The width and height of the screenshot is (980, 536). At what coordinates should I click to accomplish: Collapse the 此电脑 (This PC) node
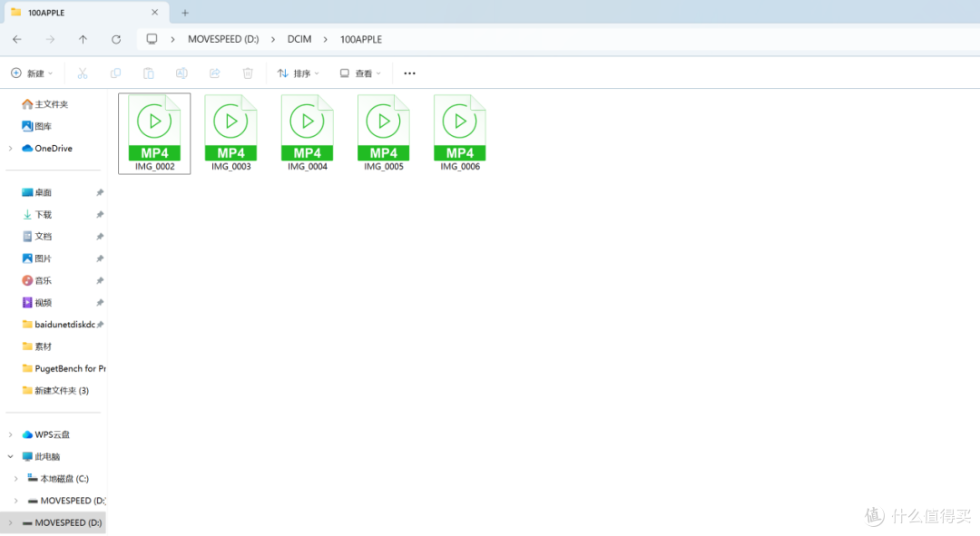click(x=11, y=457)
